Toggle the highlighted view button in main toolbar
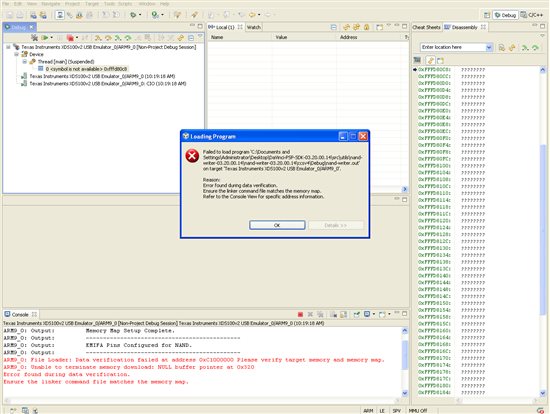The height and width of the screenshot is (414, 550). point(60,15)
